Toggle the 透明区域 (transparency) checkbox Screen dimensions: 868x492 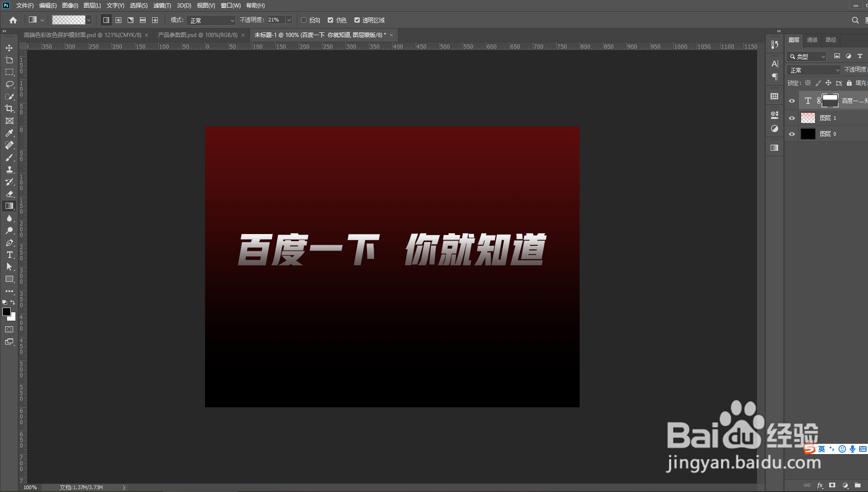(x=357, y=20)
